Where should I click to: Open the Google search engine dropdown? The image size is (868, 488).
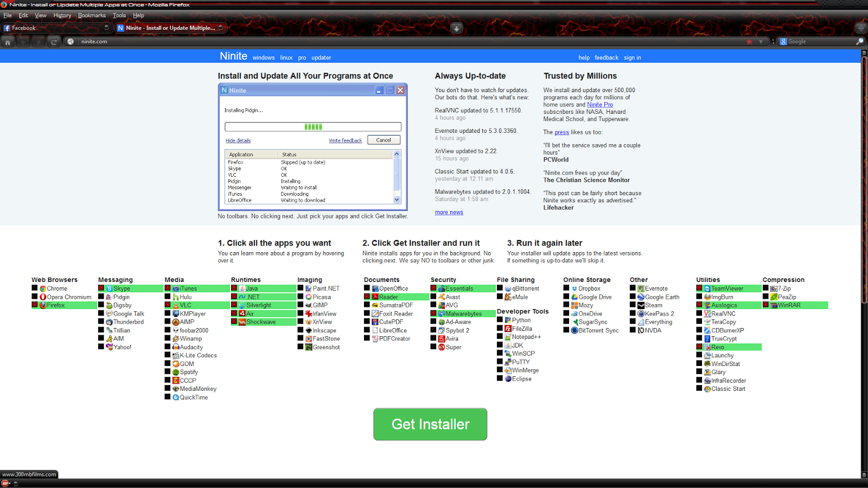783,41
